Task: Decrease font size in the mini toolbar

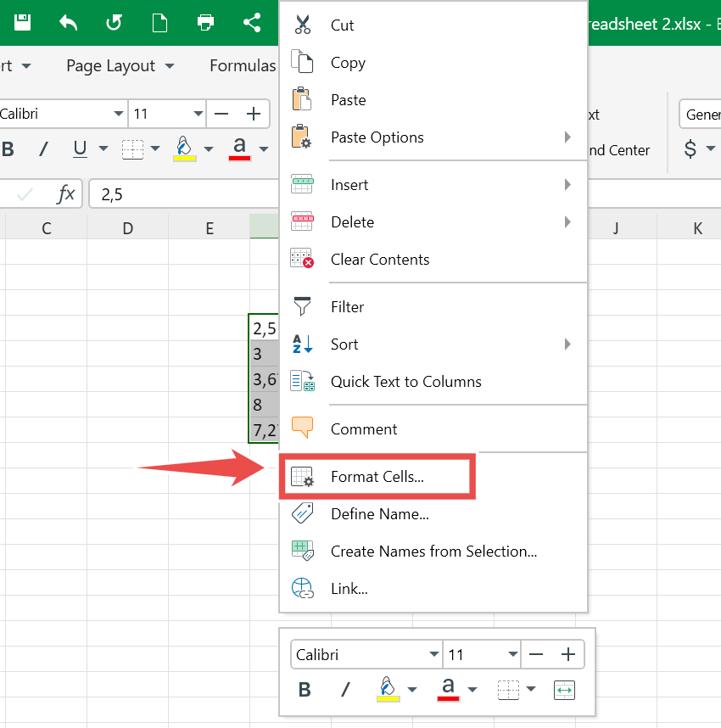Action: (x=536, y=654)
